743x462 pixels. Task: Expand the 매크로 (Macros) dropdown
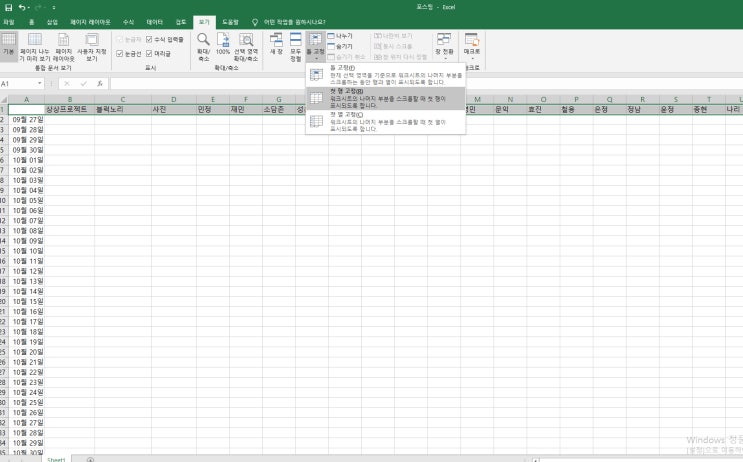coord(472,46)
